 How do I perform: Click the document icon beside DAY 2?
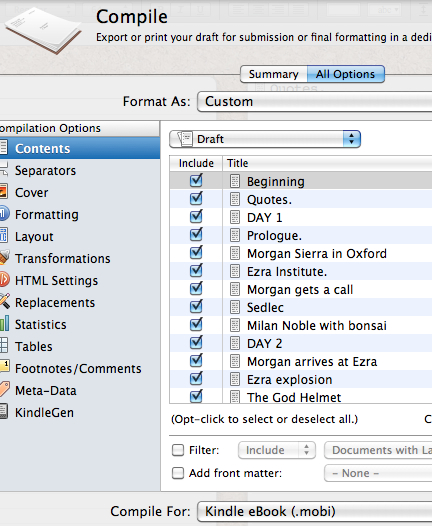click(235, 343)
